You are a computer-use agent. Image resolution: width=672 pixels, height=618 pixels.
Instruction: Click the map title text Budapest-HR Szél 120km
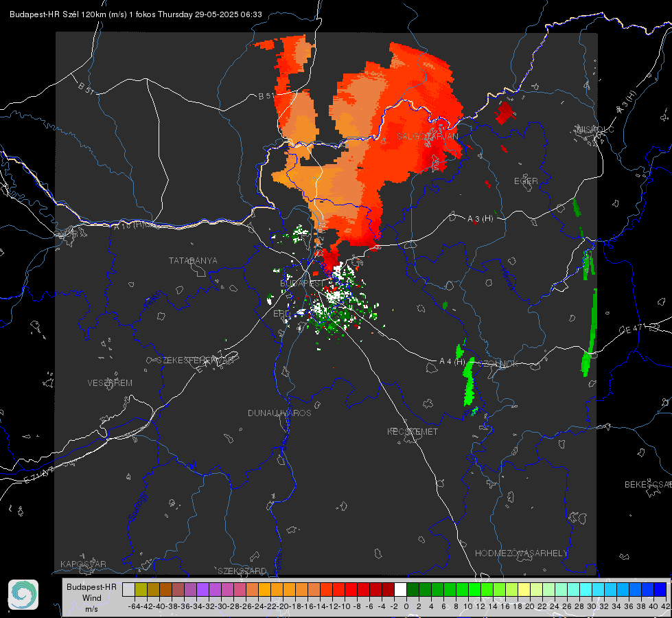tap(58, 14)
